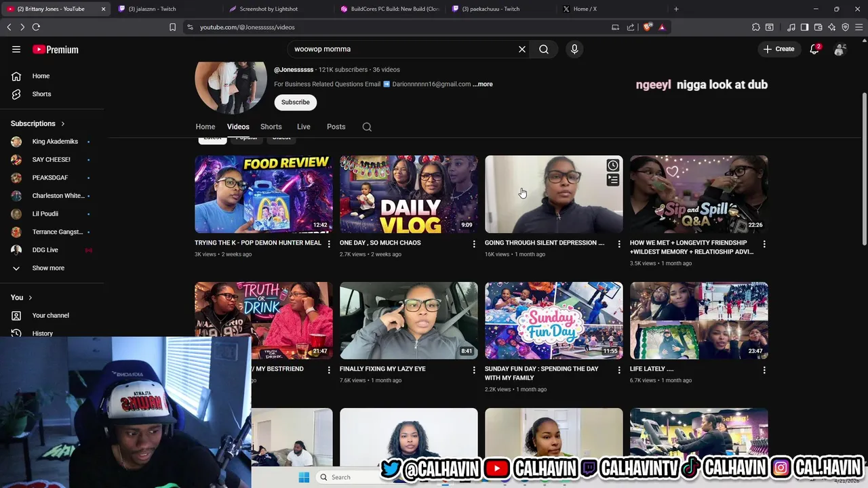Open the account avatar menu

840,49
